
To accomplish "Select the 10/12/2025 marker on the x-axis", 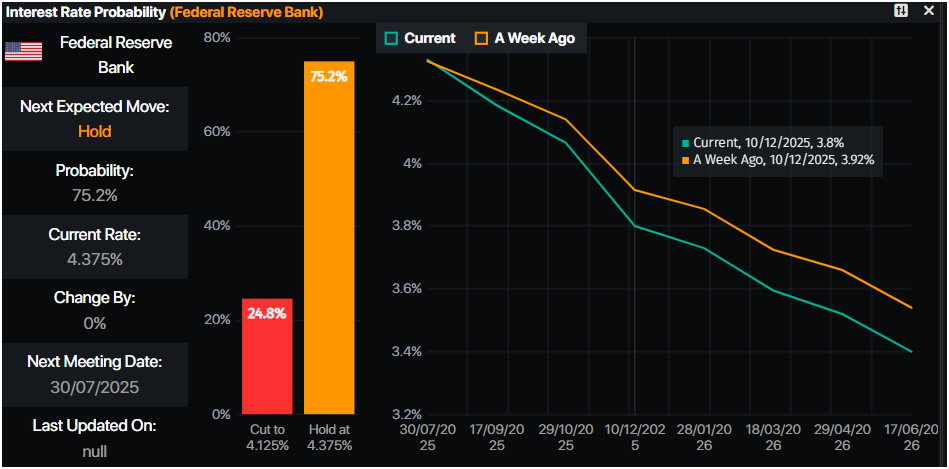I will 634,437.
